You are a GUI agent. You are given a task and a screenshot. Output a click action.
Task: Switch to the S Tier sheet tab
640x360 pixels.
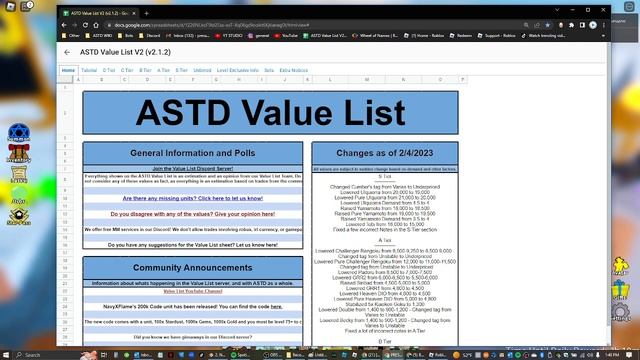click(x=181, y=70)
